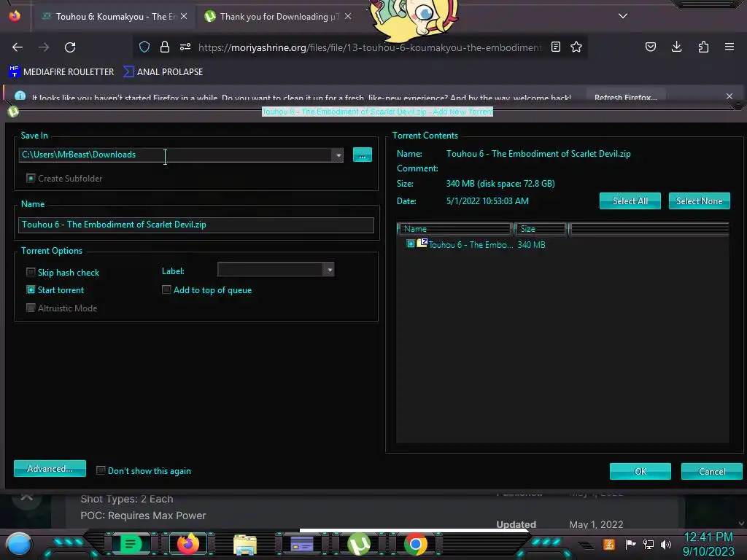Image resolution: width=747 pixels, height=560 pixels.
Task: Open Firefox extensions puzzle icon
Action: pos(703,47)
